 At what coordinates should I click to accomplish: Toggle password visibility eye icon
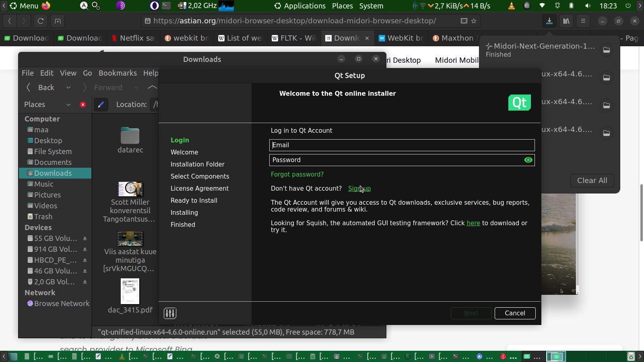pyautogui.click(x=528, y=160)
